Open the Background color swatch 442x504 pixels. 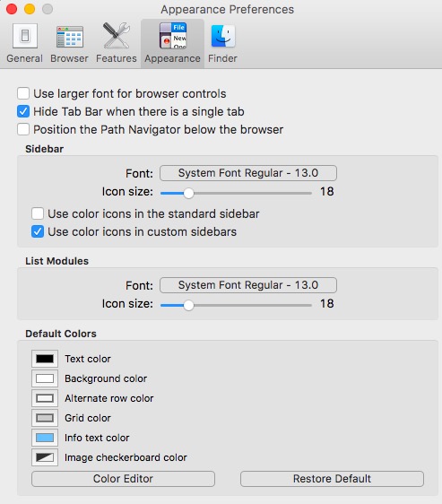tap(45, 378)
